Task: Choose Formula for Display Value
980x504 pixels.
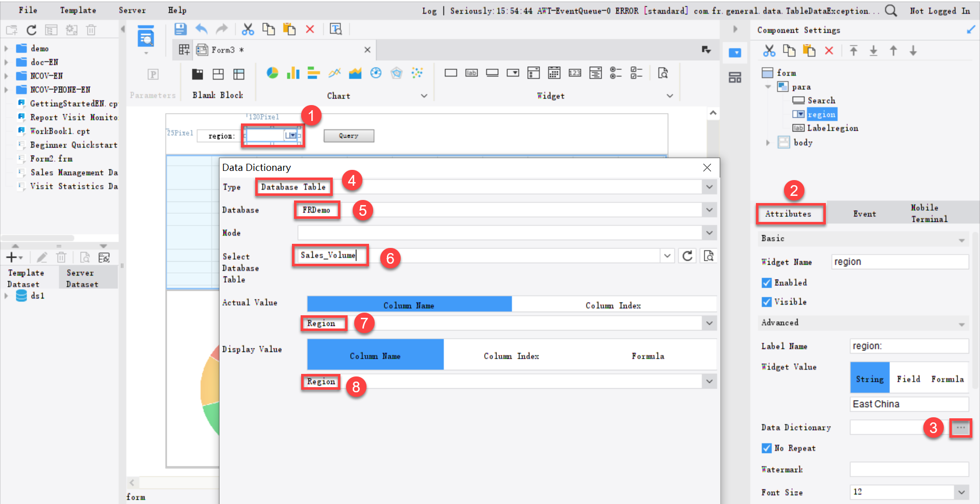Action: [x=648, y=356]
